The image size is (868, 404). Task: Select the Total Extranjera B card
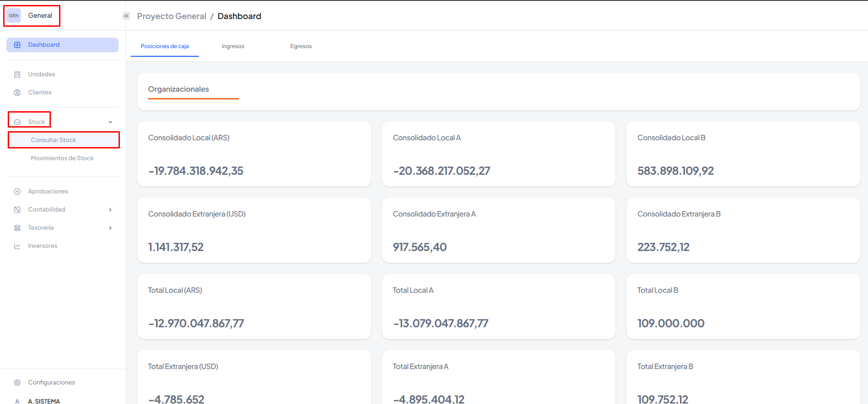[743, 377]
